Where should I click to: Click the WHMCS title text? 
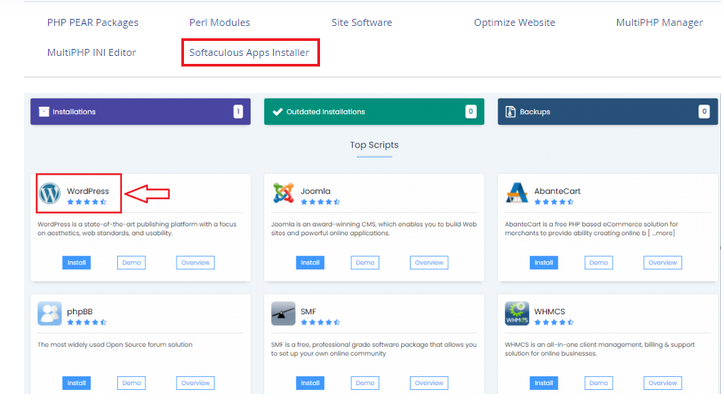click(x=549, y=312)
